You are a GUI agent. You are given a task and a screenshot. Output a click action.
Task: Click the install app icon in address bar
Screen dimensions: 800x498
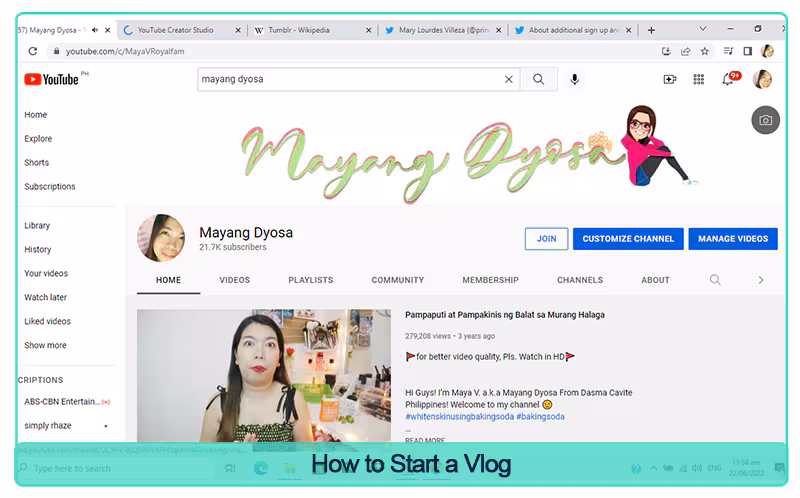pyautogui.click(x=666, y=51)
